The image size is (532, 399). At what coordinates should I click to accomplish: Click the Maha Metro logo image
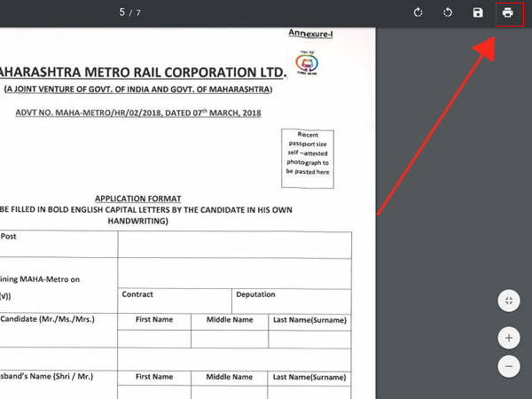(307, 63)
